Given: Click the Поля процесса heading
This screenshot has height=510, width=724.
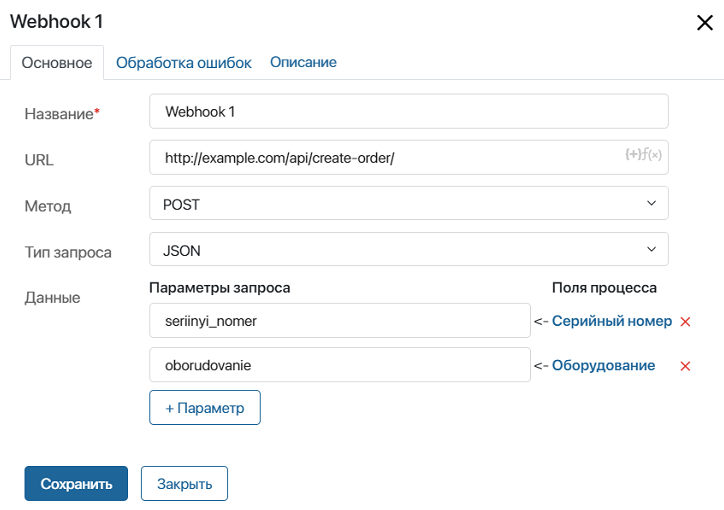Looking at the screenshot, I should [604, 288].
